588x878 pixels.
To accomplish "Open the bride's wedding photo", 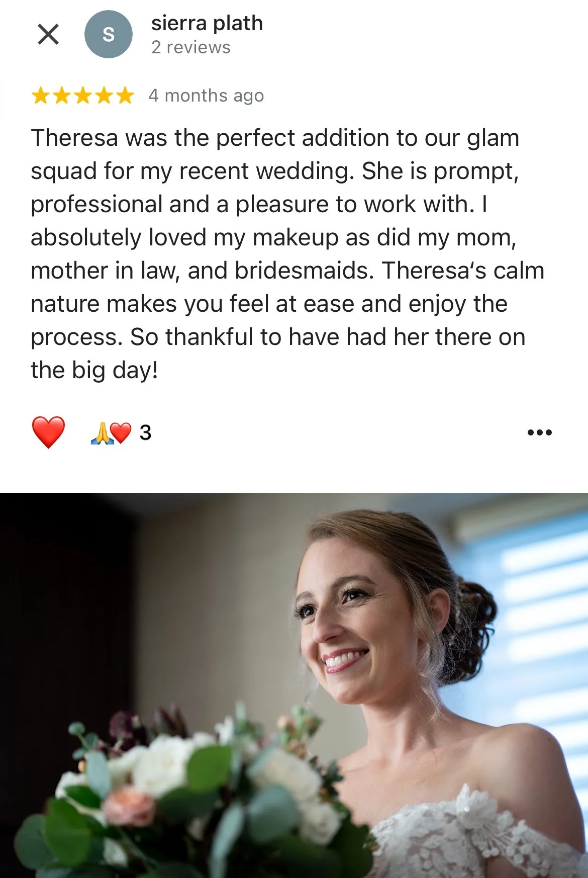I will pos(294,685).
